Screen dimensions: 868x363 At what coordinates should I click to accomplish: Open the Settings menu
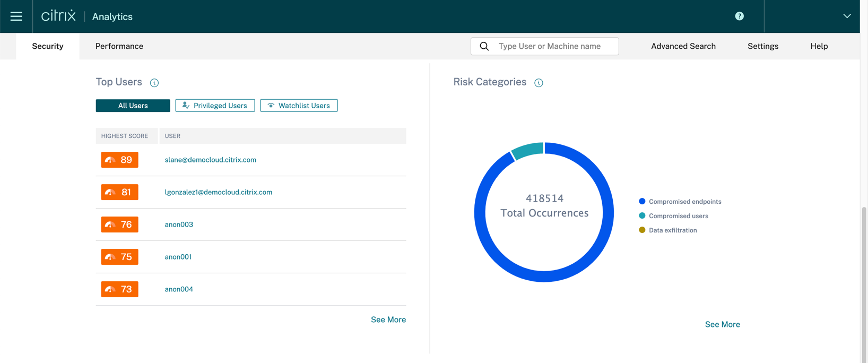[762, 46]
